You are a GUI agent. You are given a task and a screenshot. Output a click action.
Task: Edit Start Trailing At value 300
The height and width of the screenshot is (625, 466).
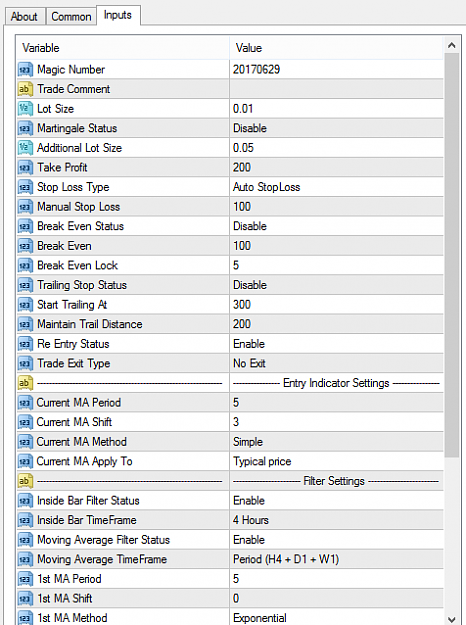pos(336,305)
